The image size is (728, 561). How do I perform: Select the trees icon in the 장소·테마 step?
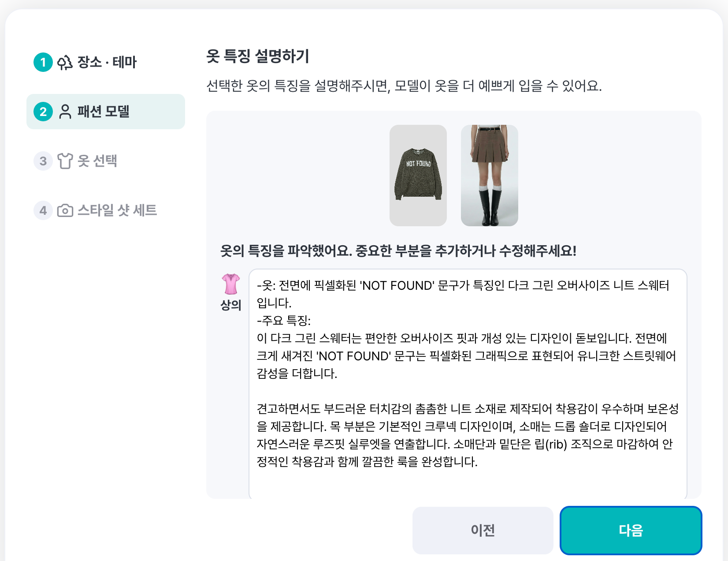coord(64,63)
